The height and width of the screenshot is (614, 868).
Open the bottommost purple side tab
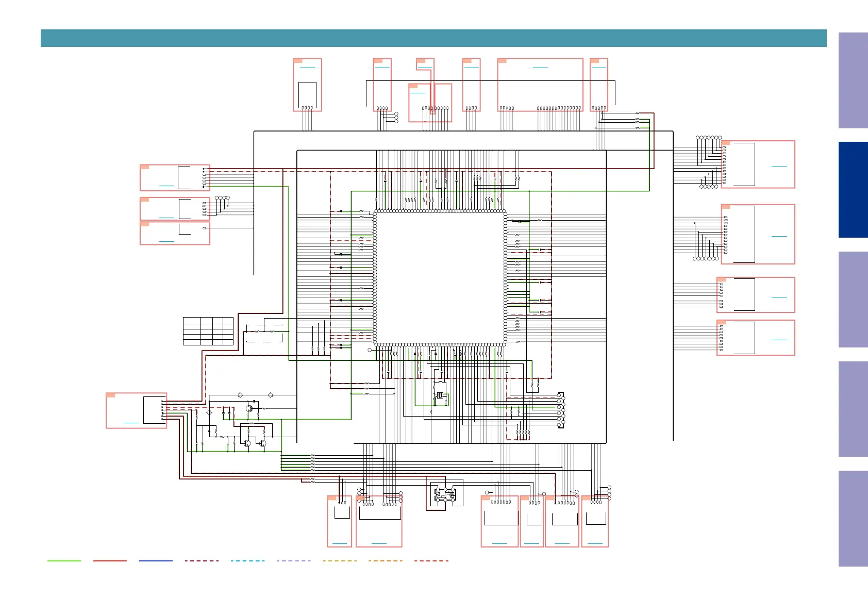click(853, 519)
